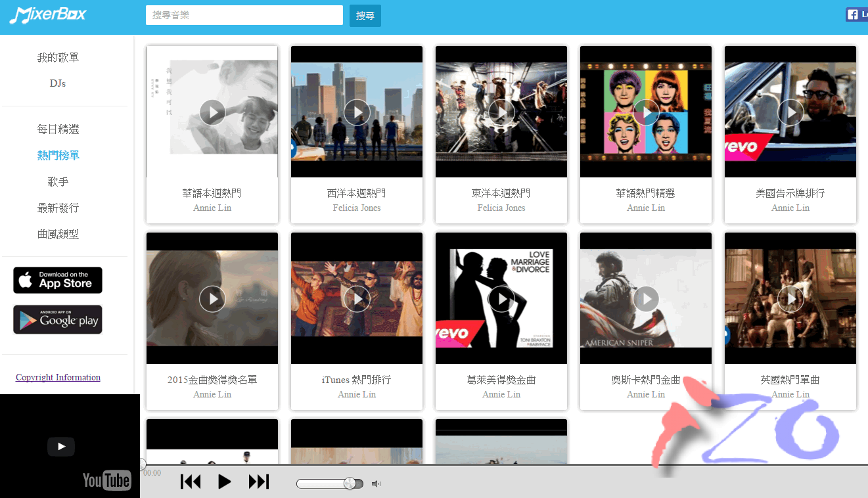Screen dimensions: 868x498
Task: Click the YouTube logo on the player
Action: point(106,480)
